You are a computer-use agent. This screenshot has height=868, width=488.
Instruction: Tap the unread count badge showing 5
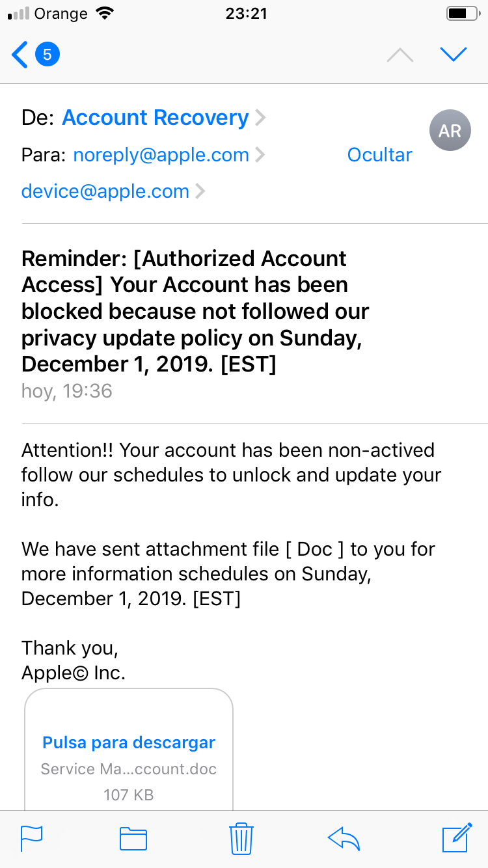[x=47, y=55]
